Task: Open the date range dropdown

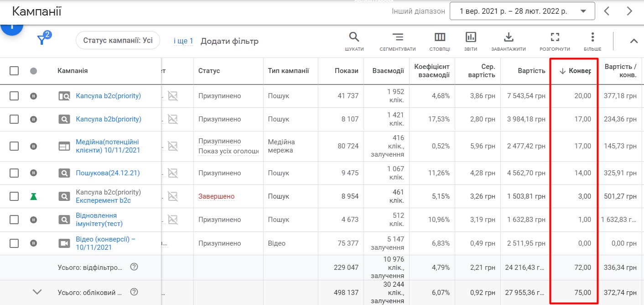Action: point(522,11)
